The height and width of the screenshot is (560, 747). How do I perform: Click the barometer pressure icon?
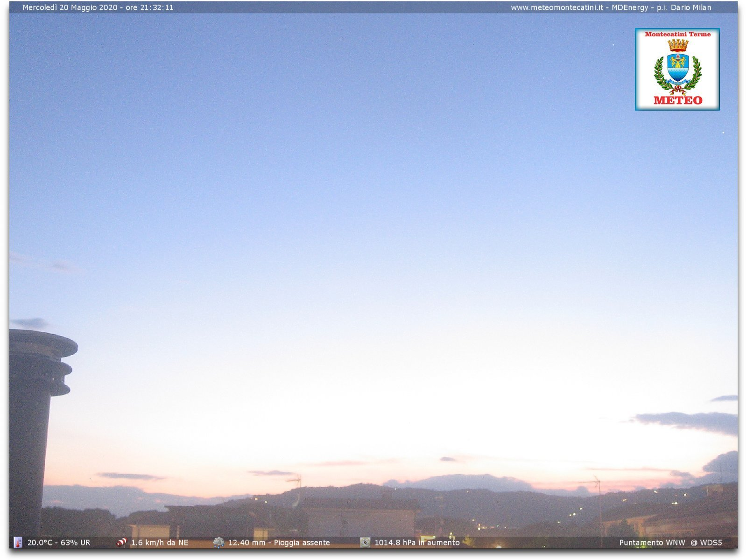point(365,542)
